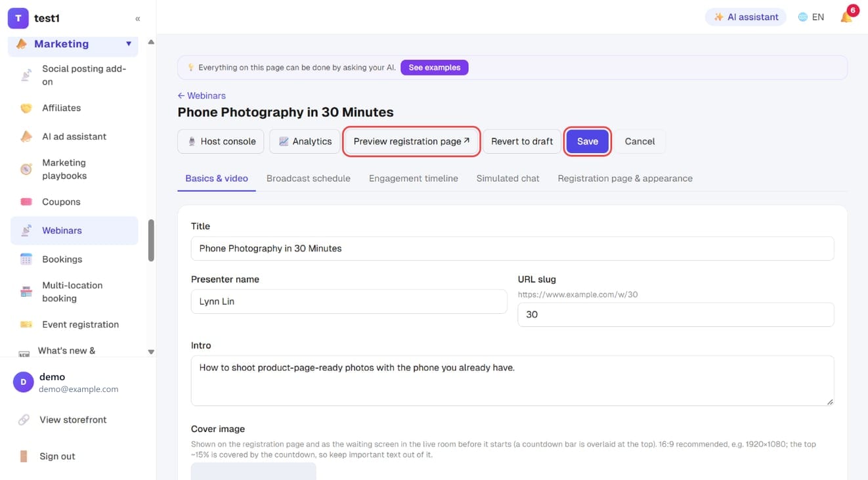Click sidebar scroll down arrow
Viewport: 868px width, 480px height.
point(151,352)
